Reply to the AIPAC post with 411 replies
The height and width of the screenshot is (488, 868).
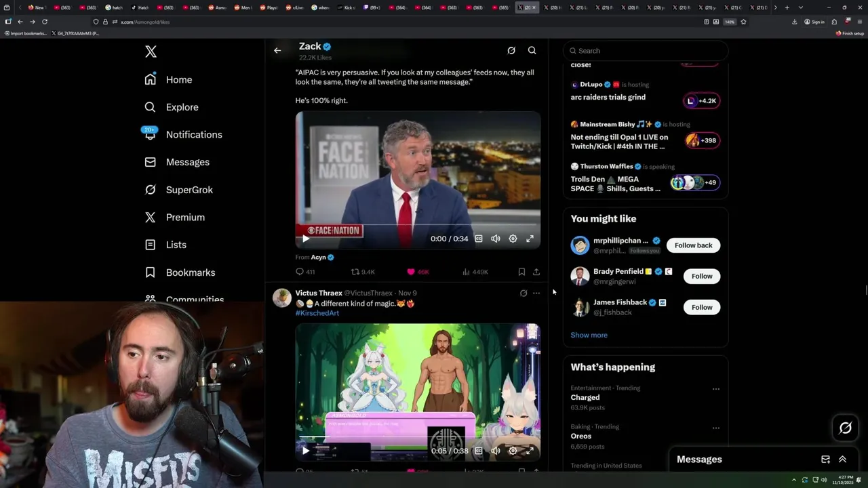coord(305,272)
